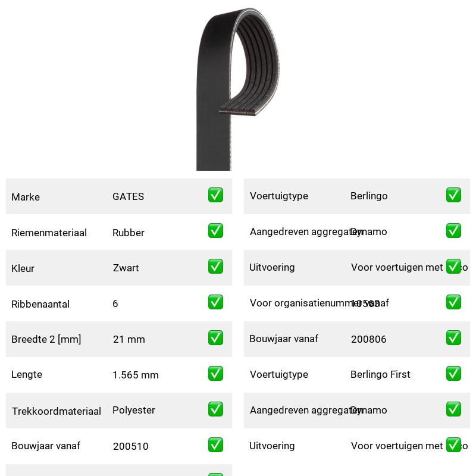Click the checkmark next to Polyester
Viewport: 476px width, 476px height.
(215, 409)
